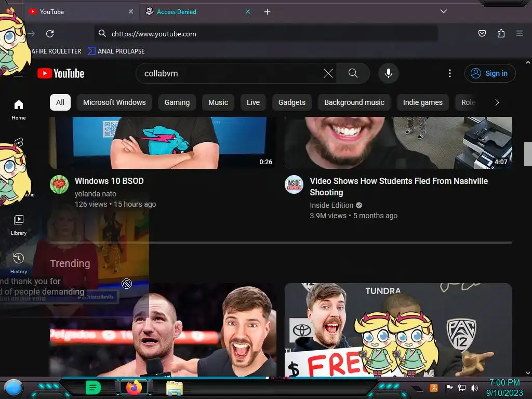Open the green notes taskbar app
The height and width of the screenshot is (399, 532).
pyautogui.click(x=94, y=388)
